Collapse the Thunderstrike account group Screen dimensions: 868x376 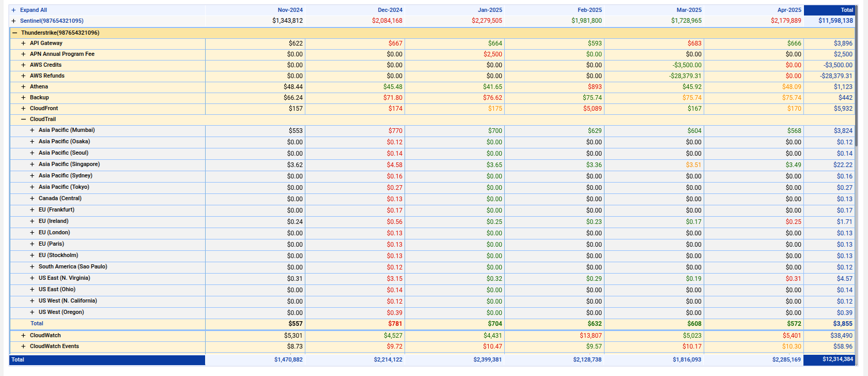coord(14,33)
